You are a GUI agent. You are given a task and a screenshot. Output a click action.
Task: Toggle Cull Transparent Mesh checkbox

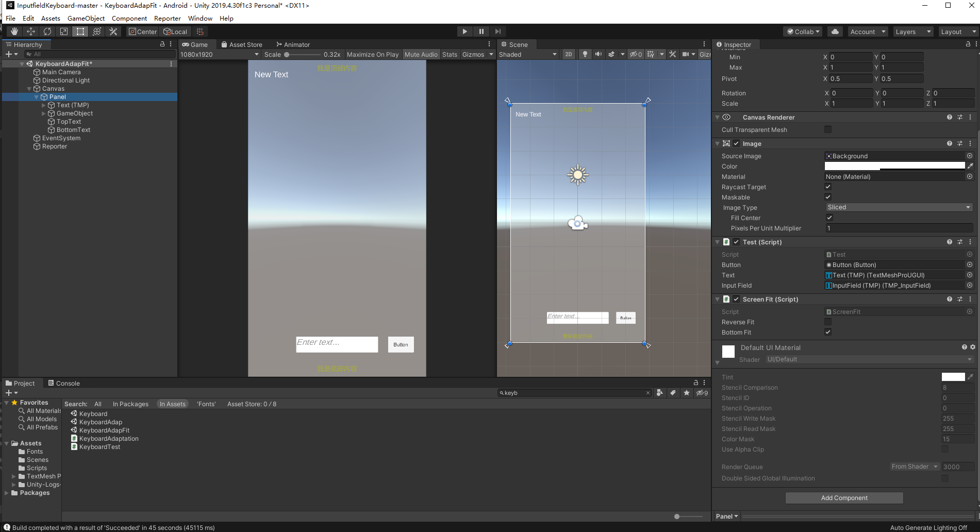coord(828,129)
